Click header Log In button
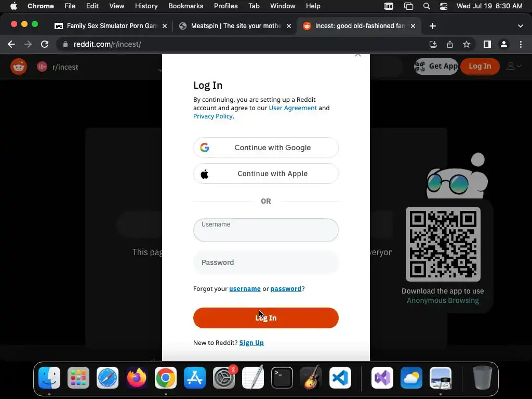 pos(480,66)
